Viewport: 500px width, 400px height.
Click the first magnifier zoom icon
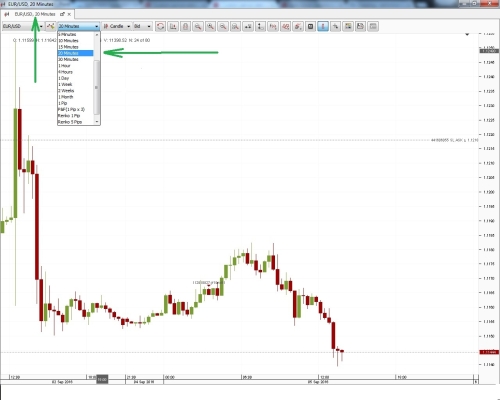pyautogui.click(x=198, y=26)
